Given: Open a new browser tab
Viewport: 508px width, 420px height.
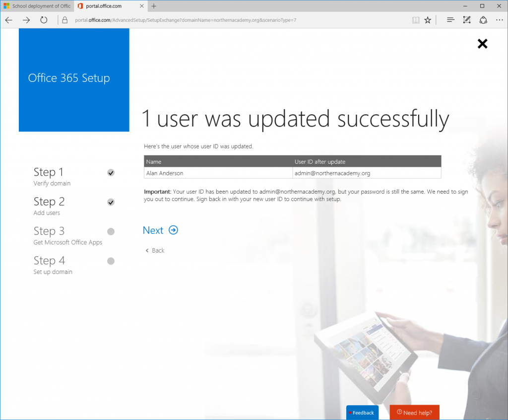Looking at the screenshot, I should [154, 6].
